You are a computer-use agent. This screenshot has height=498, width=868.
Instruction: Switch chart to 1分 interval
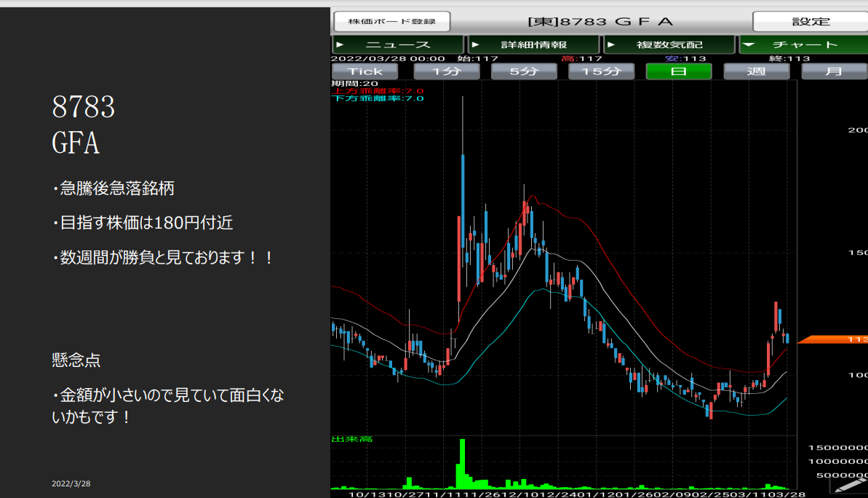pos(447,71)
